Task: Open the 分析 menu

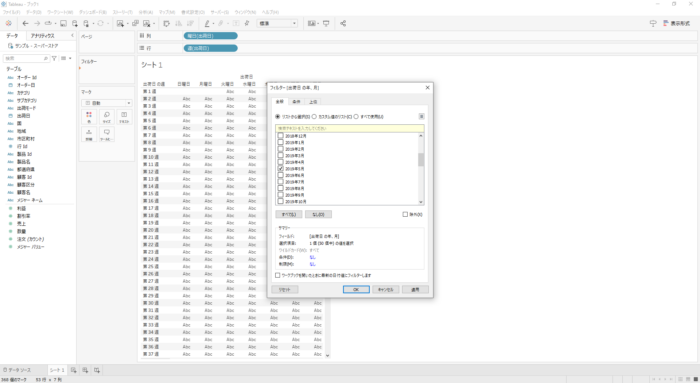Action: pyautogui.click(x=146, y=12)
